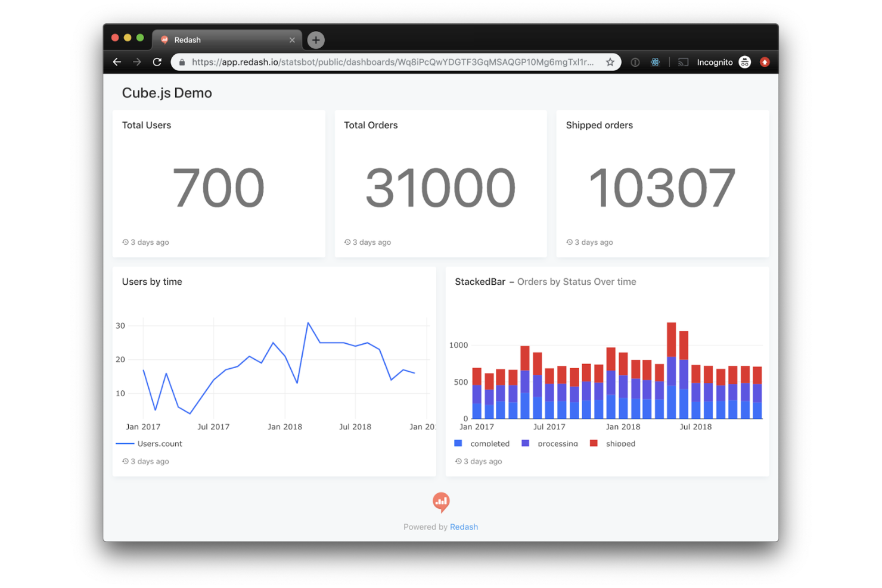
Task: Reload the page with refresh icon
Action: point(157,62)
